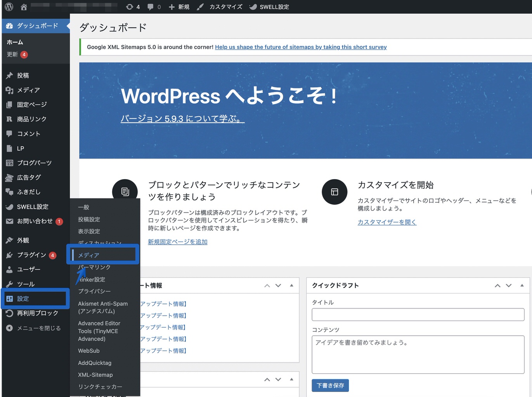Open site home icon in admin bar
This screenshot has width=532, height=397.
[24, 7]
